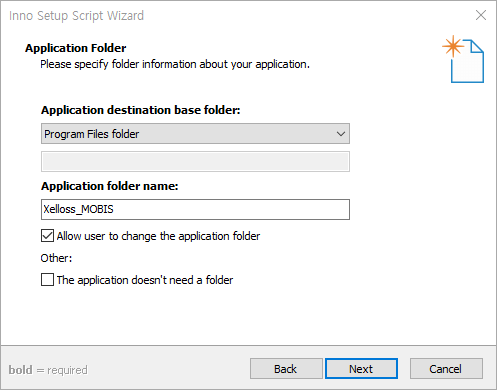Proceed with the Next button
The height and width of the screenshot is (390, 497).
[361, 369]
